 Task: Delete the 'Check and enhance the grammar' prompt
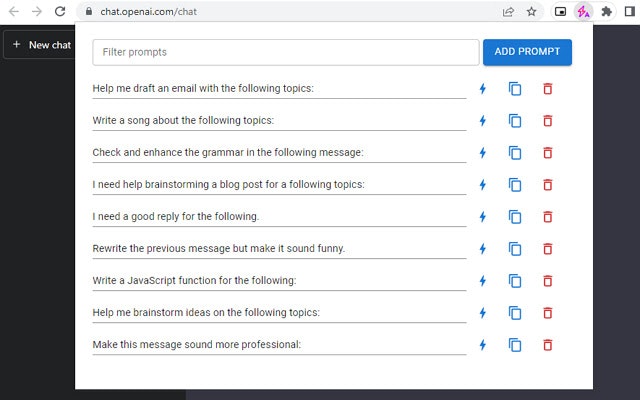click(x=548, y=153)
